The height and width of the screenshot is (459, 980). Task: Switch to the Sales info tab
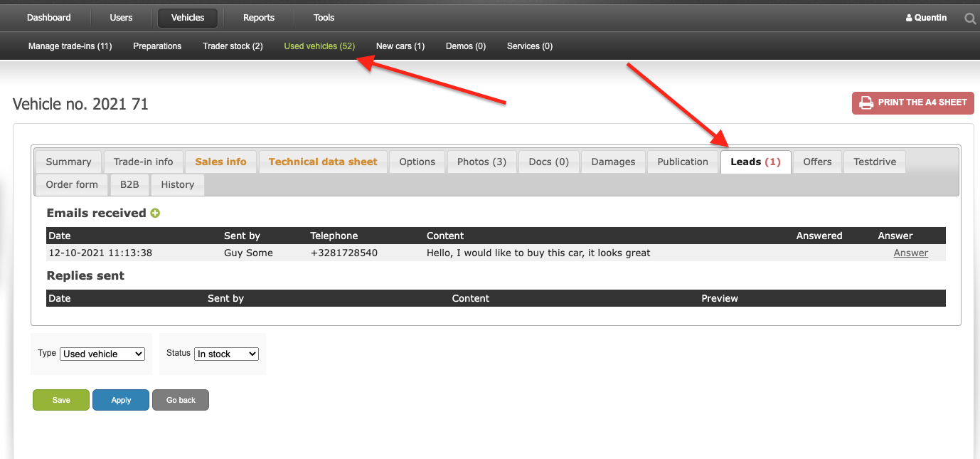click(x=220, y=162)
